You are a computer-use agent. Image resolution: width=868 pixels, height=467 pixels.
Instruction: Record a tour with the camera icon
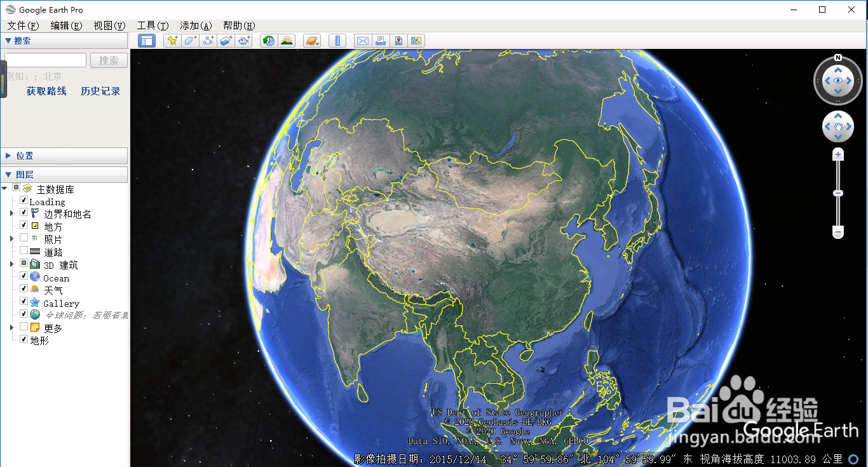(x=244, y=41)
